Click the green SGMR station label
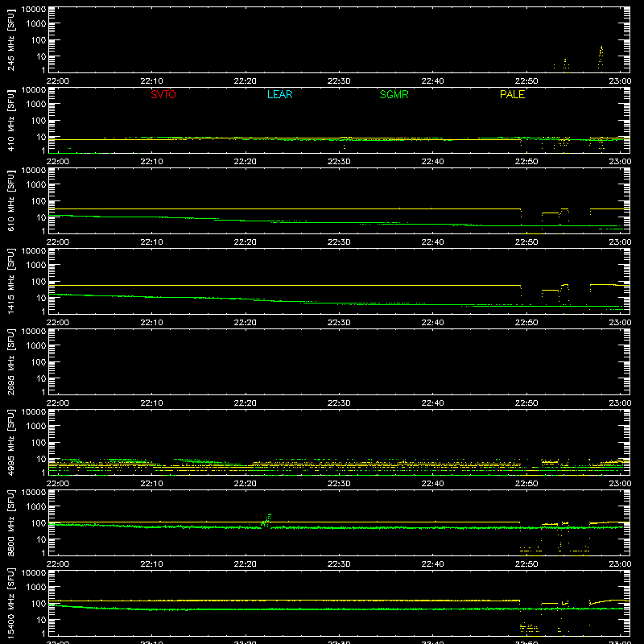Screen dimensions: 644x644 tap(394, 94)
